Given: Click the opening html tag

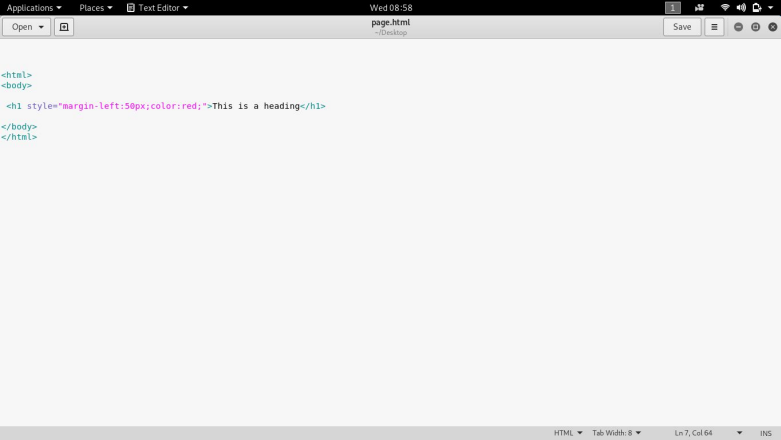Looking at the screenshot, I should point(16,75).
